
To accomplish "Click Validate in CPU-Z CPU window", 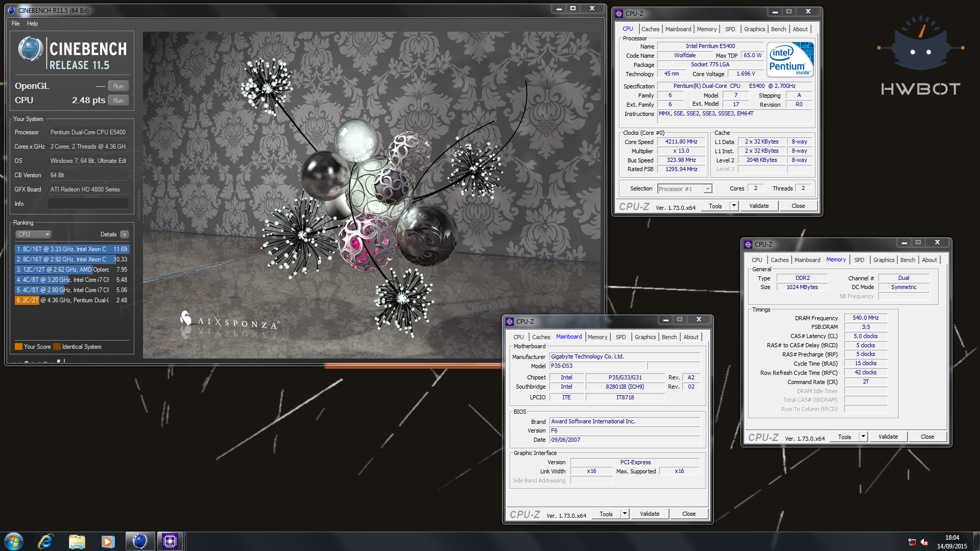I will point(759,206).
